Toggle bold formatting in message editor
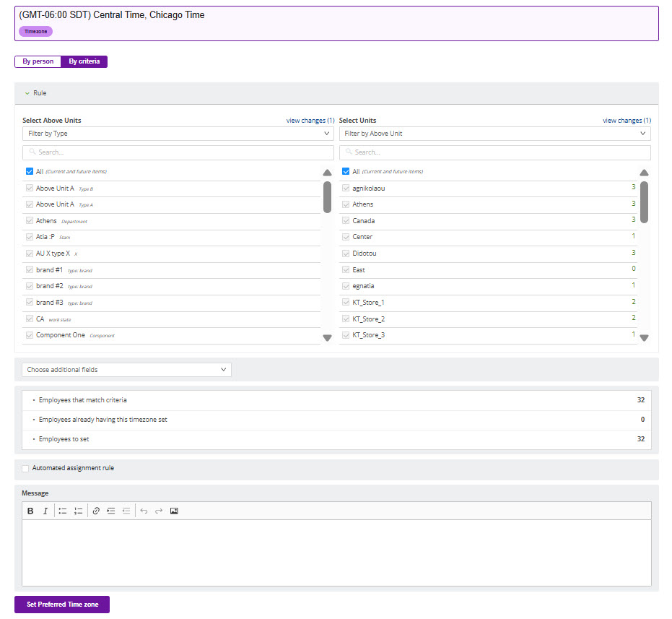 [30, 511]
